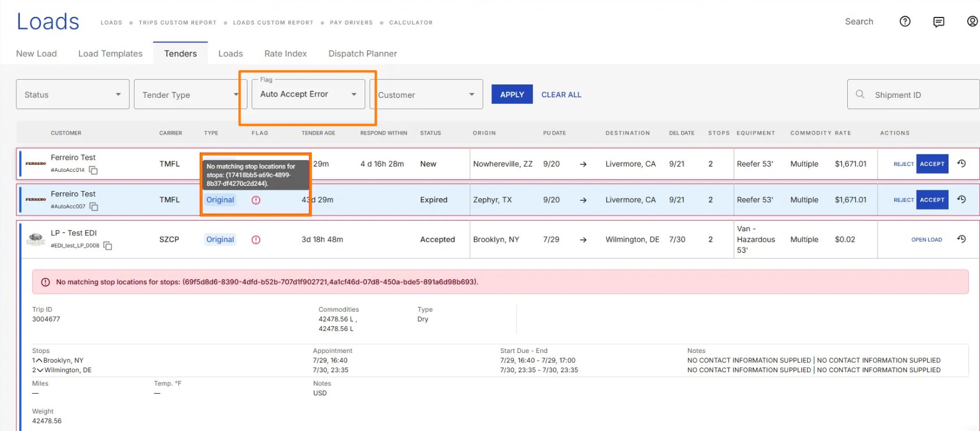Open the Dispatch Planner tab
Image resolution: width=980 pixels, height=431 pixels.
tap(363, 54)
